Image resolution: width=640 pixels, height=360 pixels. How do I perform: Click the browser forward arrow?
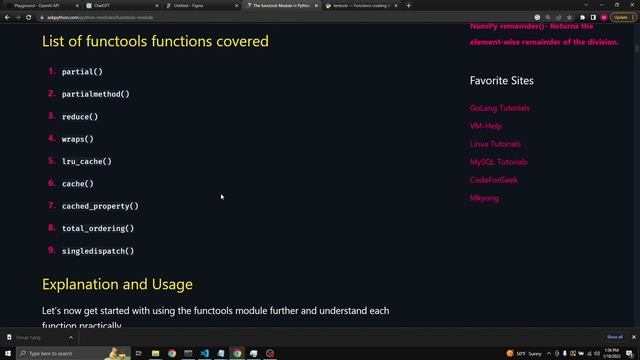click(x=18, y=18)
